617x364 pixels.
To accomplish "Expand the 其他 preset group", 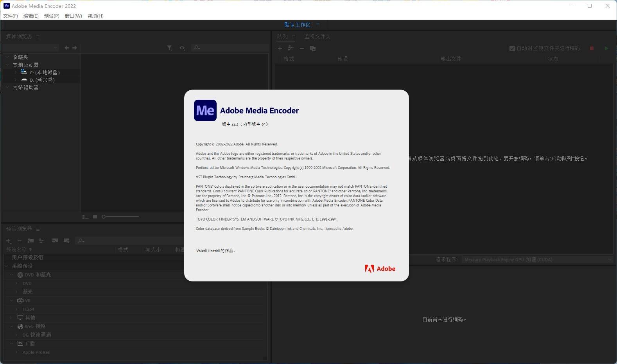I will point(12,318).
